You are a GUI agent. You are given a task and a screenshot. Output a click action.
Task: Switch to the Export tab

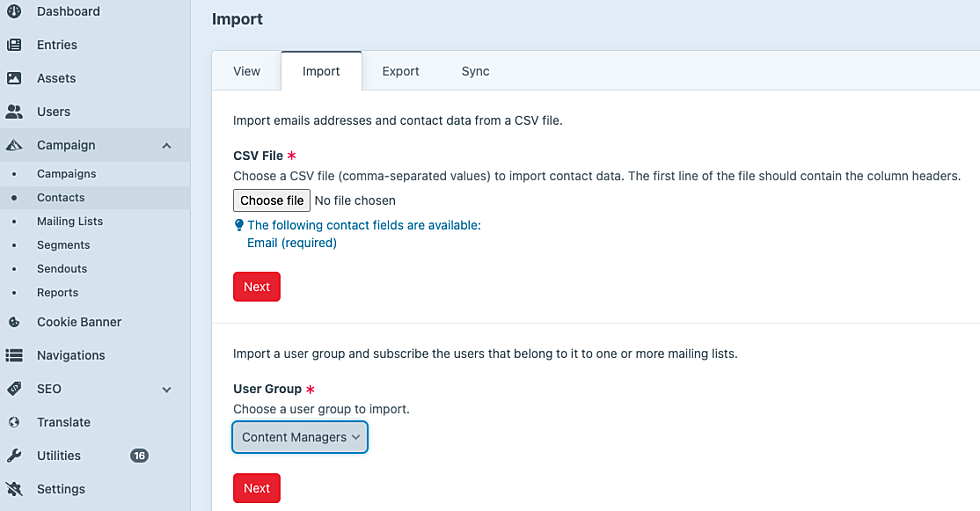point(401,71)
